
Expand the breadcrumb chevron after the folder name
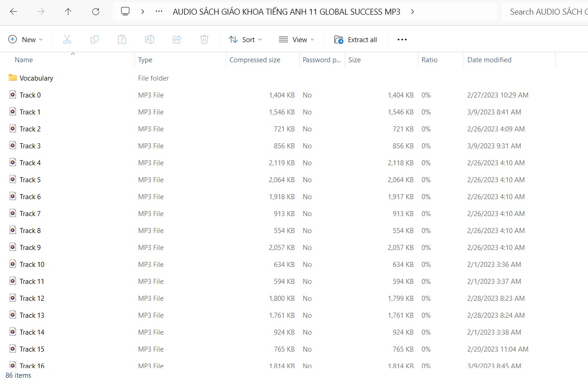tap(412, 11)
